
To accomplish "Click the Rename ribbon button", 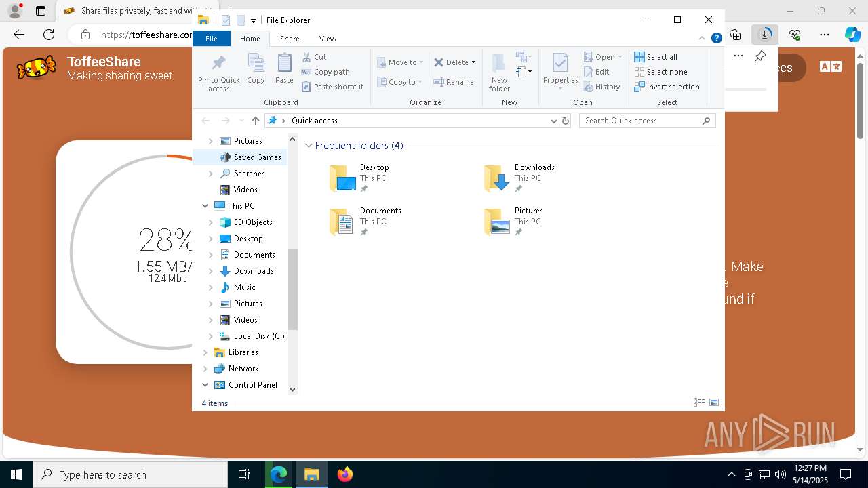I will 454,82.
